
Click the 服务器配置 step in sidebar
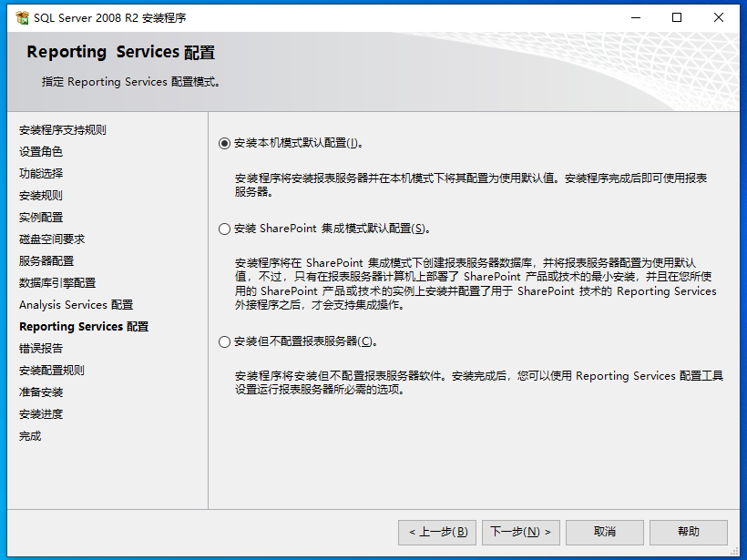(46, 261)
